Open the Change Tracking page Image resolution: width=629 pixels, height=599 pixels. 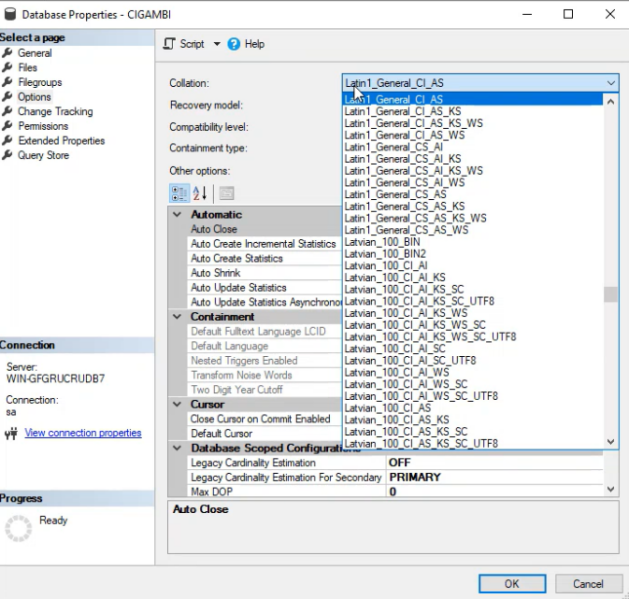pyautogui.click(x=55, y=112)
